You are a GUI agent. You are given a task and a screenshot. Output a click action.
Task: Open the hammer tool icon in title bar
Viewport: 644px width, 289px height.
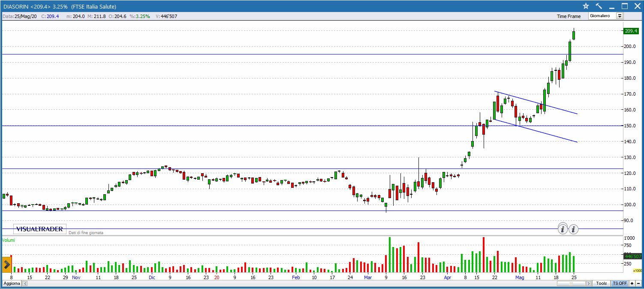pos(599,6)
